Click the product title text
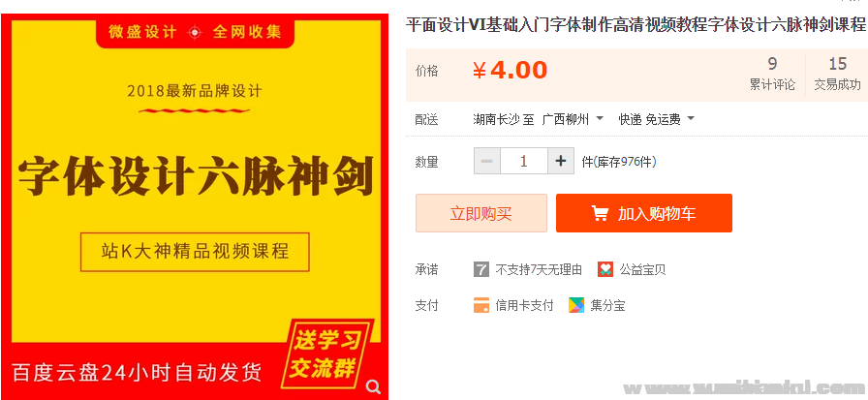Viewport: 868px width, 400px height. point(636,25)
